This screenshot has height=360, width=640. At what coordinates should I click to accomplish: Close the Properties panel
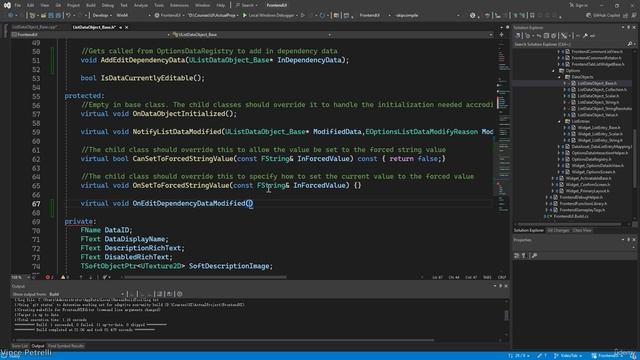click(x=634, y=240)
